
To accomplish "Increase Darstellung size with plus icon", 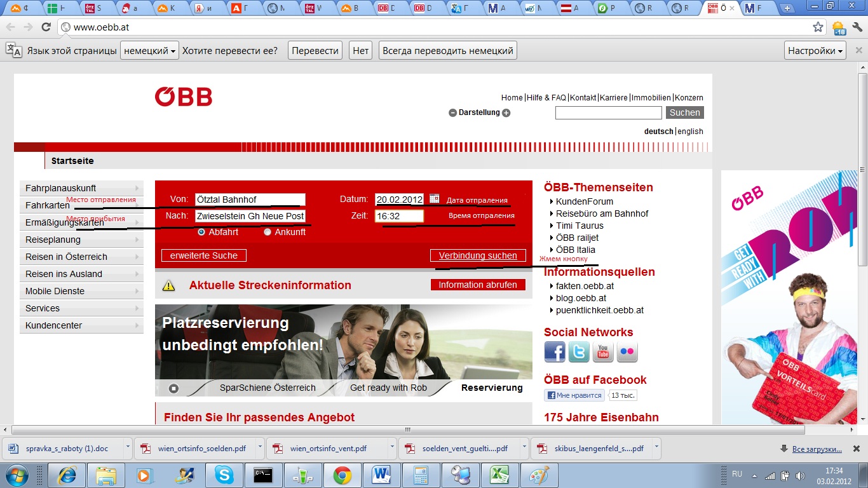I will click(x=506, y=113).
